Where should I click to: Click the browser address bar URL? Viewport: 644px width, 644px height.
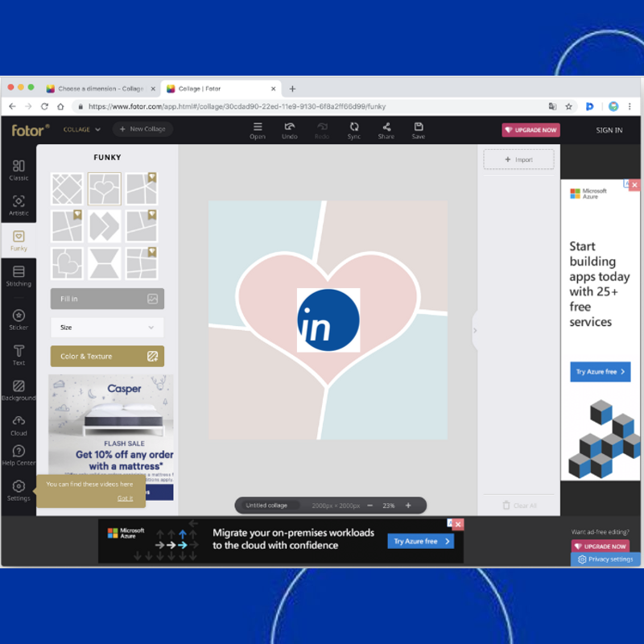[x=237, y=106]
